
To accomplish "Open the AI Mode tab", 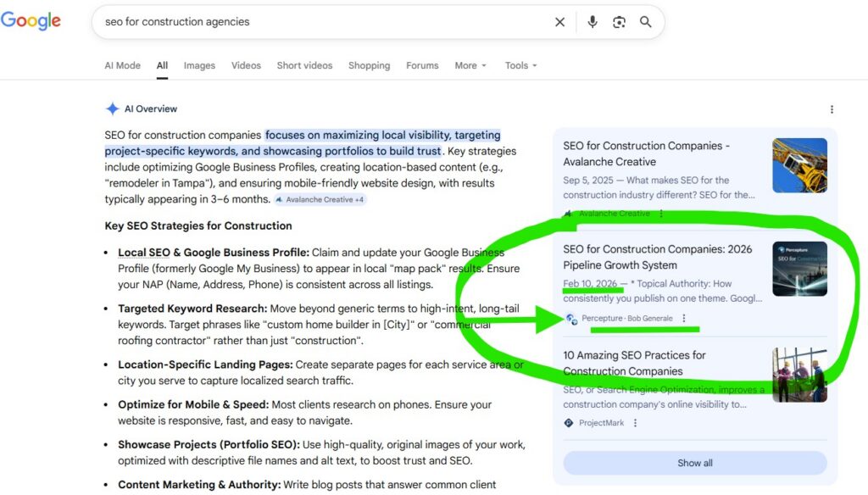I will (122, 65).
